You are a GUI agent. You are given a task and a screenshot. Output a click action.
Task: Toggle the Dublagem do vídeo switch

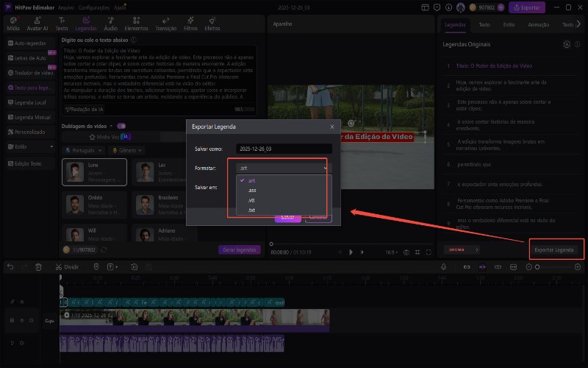pyautogui.click(x=121, y=126)
